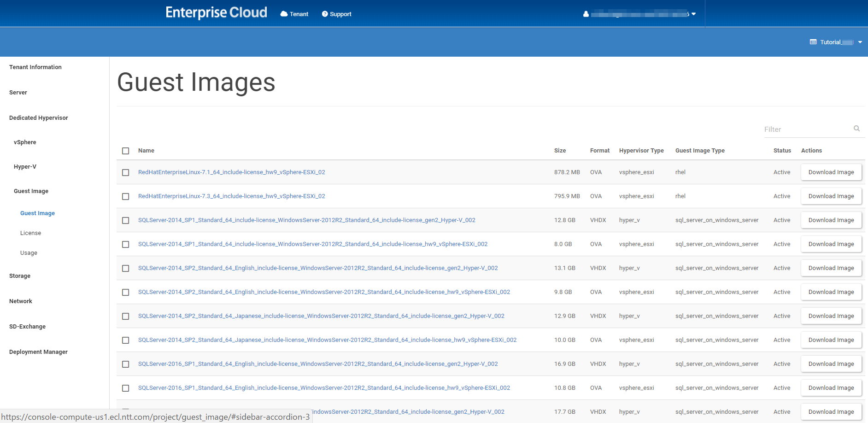Open the License sidebar menu item
This screenshot has height=423, width=868.
pos(30,233)
